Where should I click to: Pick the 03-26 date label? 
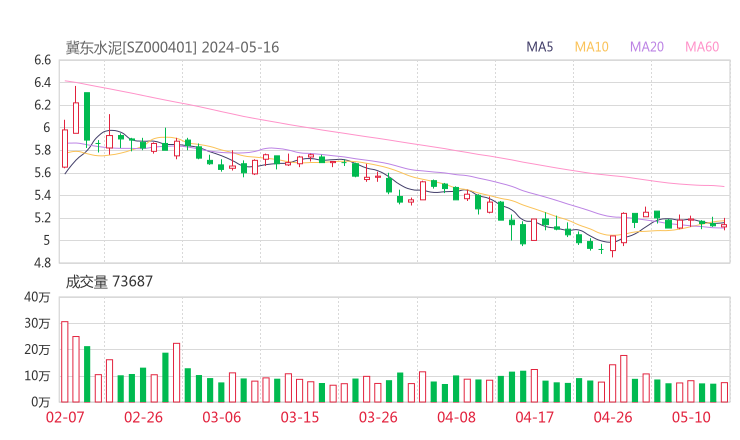[378, 417]
